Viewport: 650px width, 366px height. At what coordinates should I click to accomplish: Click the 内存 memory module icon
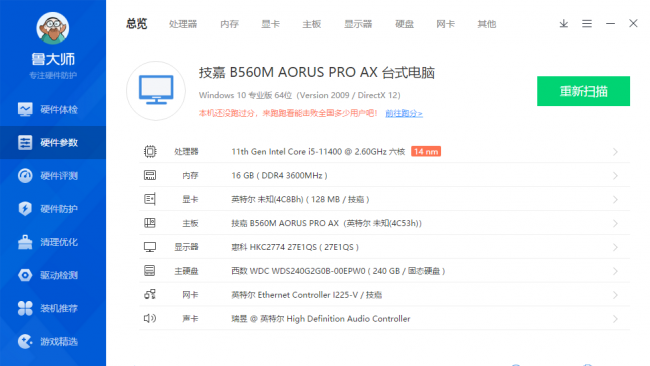150,175
